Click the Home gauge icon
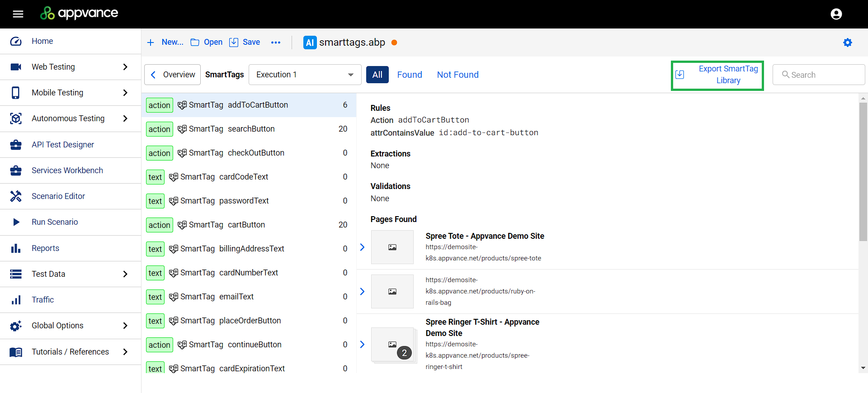This screenshot has width=868, height=393. coord(16,41)
